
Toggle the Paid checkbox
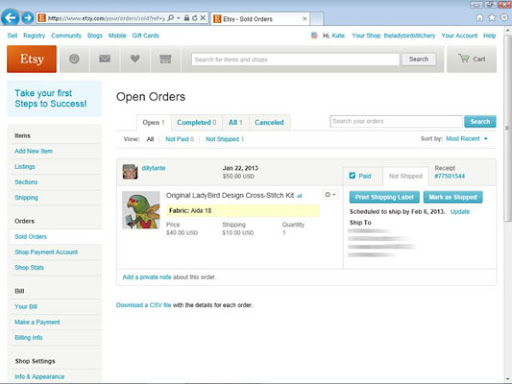[352, 175]
